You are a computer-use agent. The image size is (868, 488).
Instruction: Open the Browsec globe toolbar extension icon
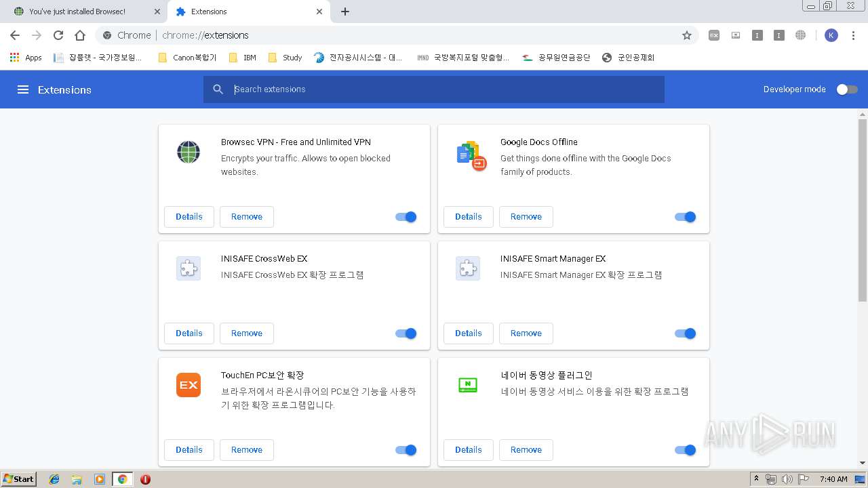[801, 35]
